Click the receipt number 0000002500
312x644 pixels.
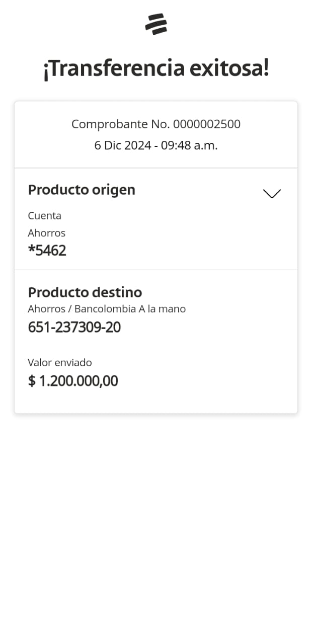pos(207,124)
